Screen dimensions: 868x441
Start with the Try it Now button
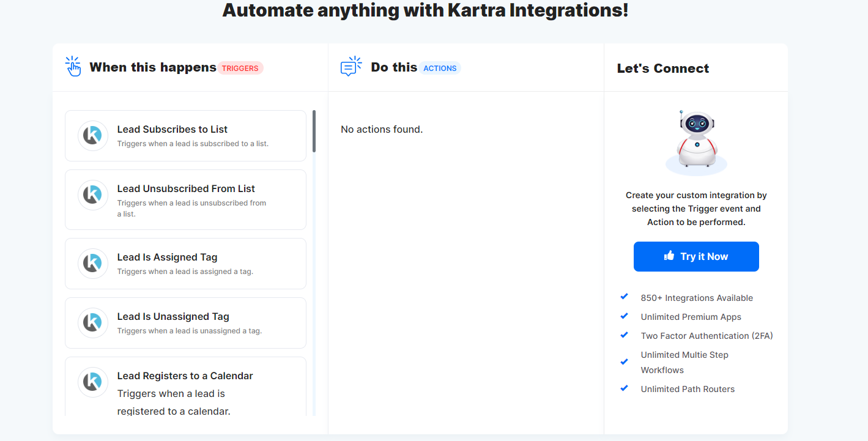(x=696, y=256)
